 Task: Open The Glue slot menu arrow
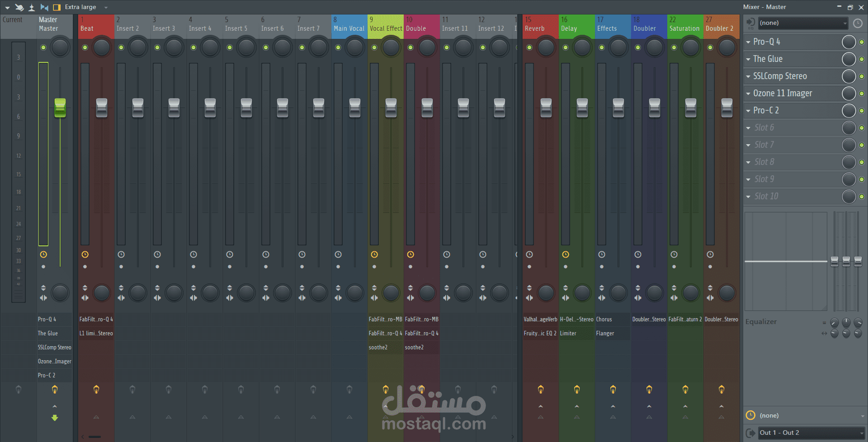[748, 59]
